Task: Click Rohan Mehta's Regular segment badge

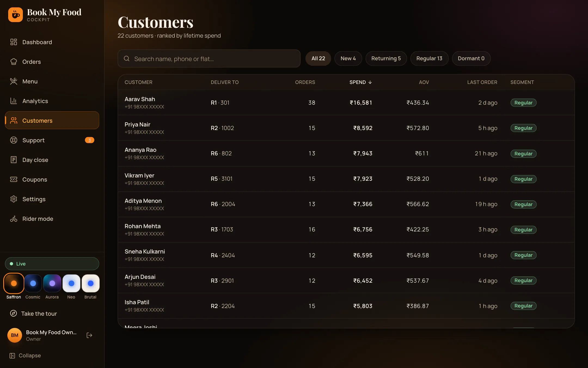Action: [x=523, y=230]
